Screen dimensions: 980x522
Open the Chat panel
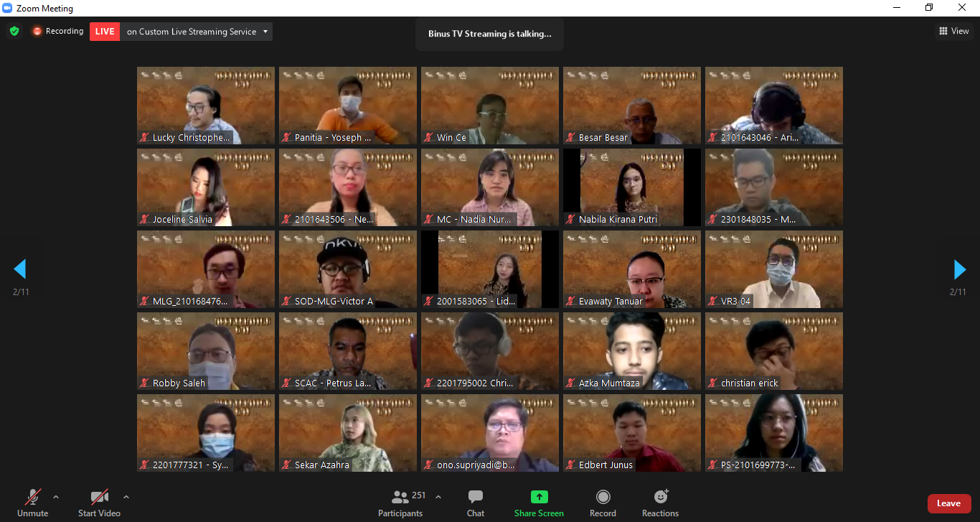(x=475, y=502)
